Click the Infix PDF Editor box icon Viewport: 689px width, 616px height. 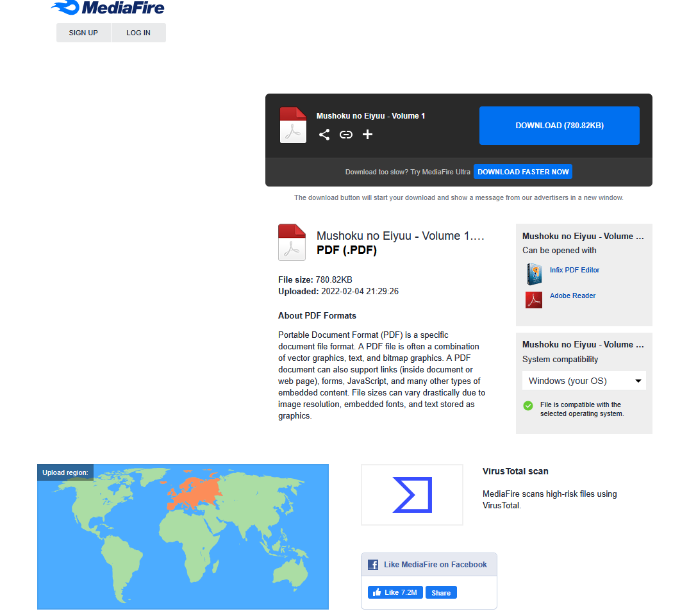535,274
